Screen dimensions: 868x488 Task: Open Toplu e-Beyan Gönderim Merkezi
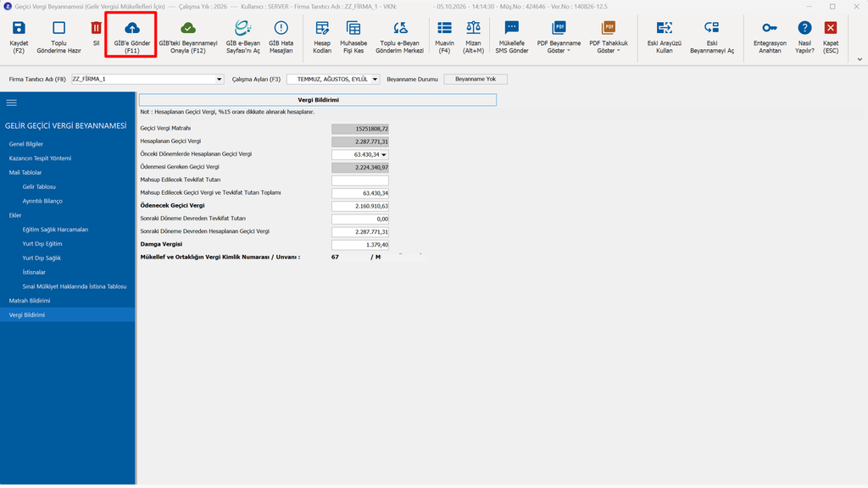pyautogui.click(x=400, y=36)
